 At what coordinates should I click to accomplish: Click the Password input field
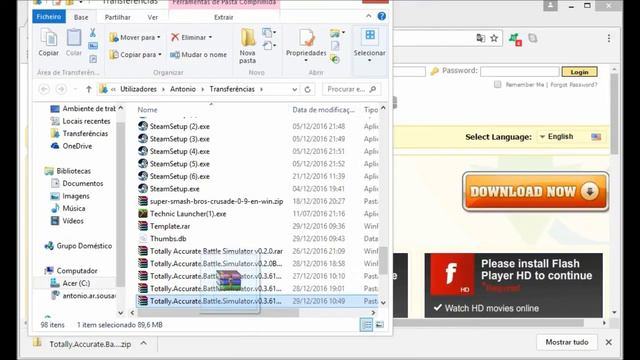[519, 72]
